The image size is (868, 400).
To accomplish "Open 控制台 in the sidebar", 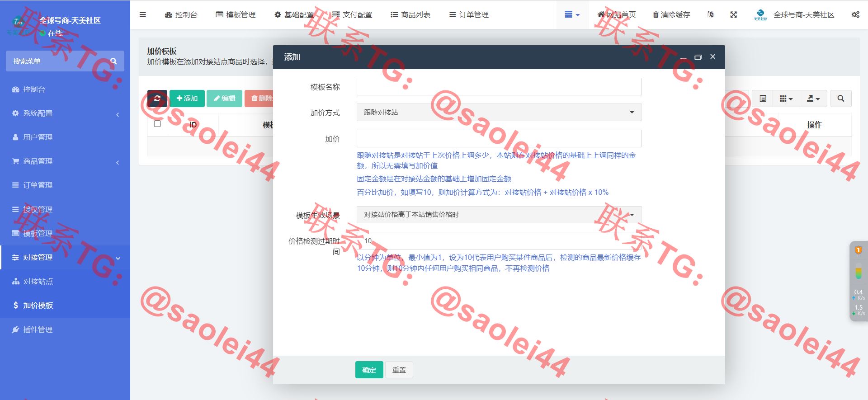I will coord(65,89).
